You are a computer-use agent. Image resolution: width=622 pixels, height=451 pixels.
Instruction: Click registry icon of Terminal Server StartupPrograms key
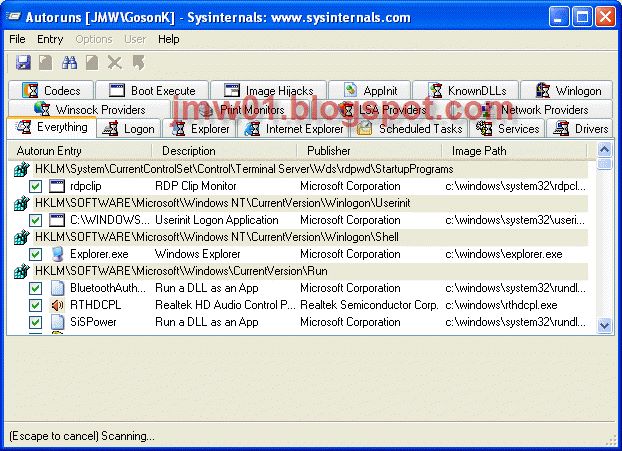tap(21, 169)
